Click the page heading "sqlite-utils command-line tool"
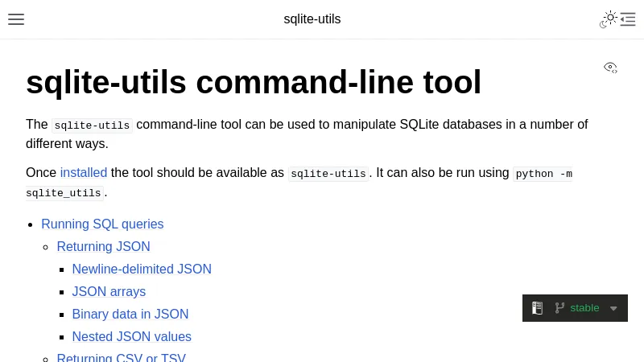 254,82
